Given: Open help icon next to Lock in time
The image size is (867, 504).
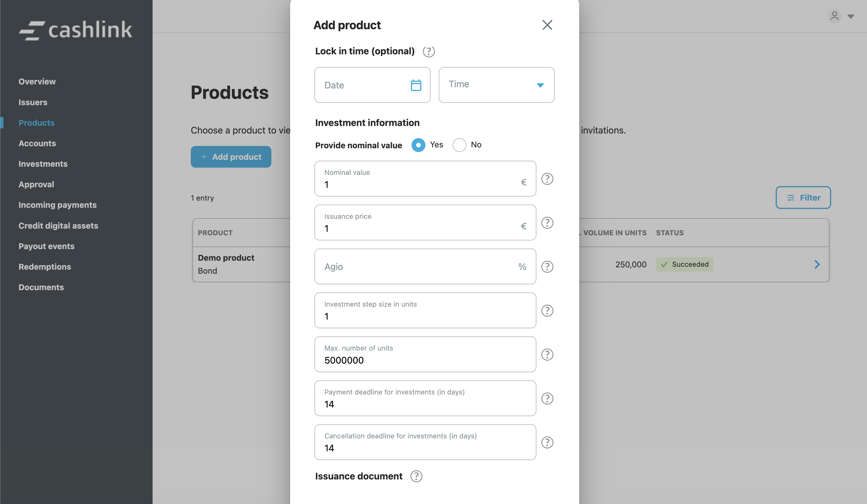Looking at the screenshot, I should (429, 52).
